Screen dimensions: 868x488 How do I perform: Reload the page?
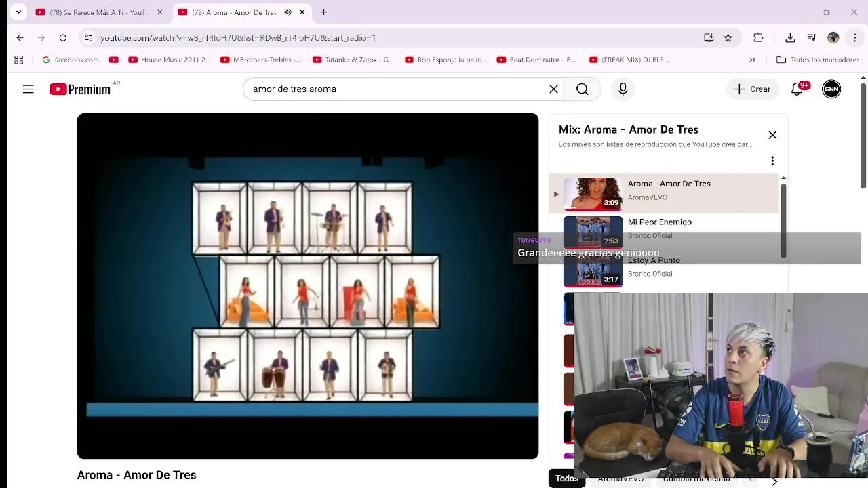pos(63,38)
